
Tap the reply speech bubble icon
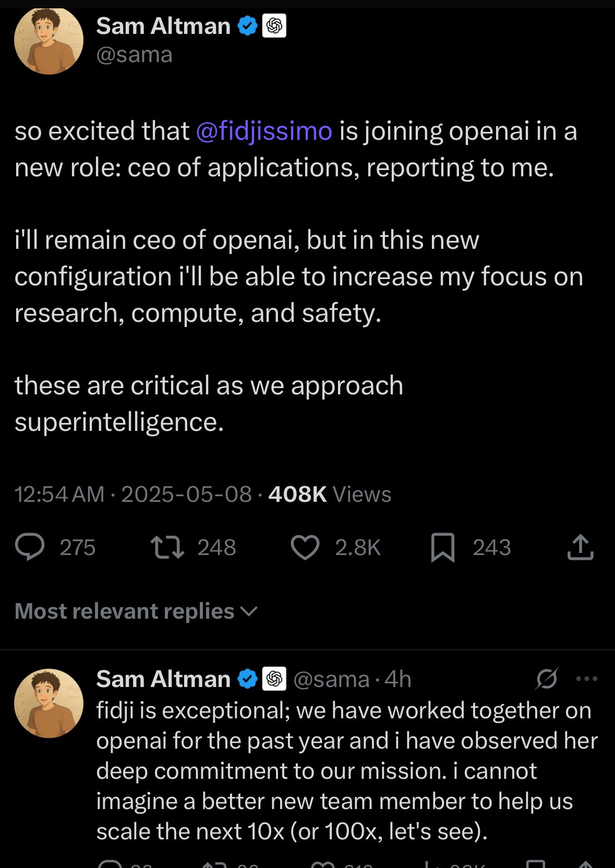pyautogui.click(x=30, y=547)
